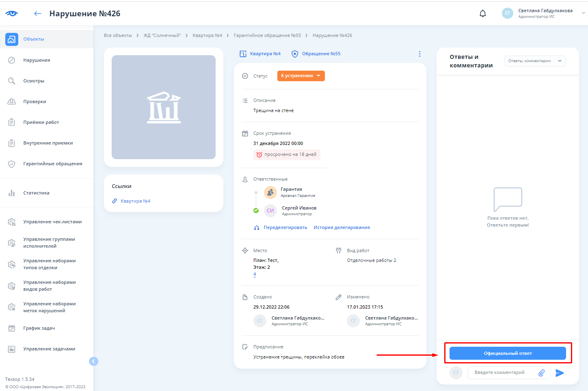
Task: Open the К устранению status dropdown
Action: (301, 76)
